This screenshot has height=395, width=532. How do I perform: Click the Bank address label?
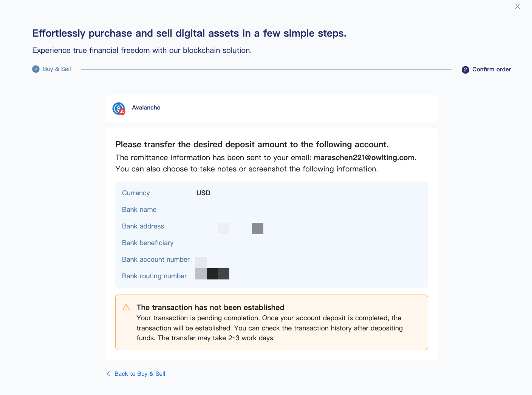(143, 226)
